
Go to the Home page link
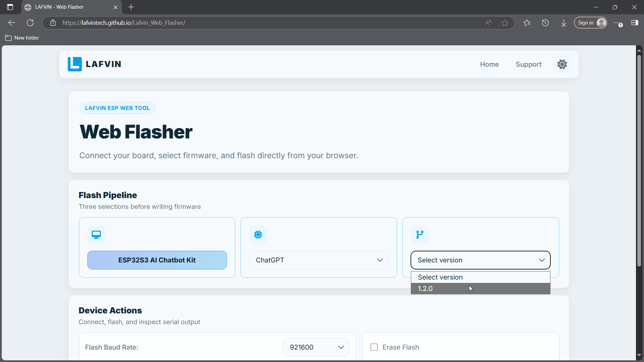pyautogui.click(x=489, y=64)
